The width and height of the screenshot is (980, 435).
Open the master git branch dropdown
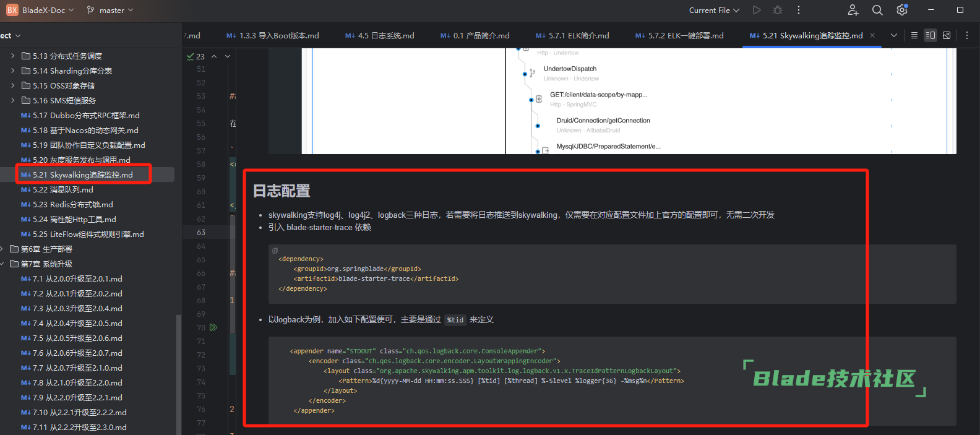click(110, 10)
